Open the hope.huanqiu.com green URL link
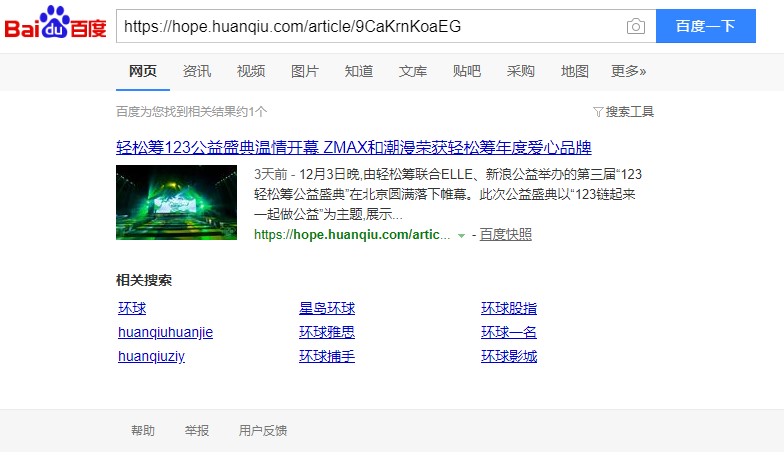The width and height of the screenshot is (784, 465). [x=352, y=234]
